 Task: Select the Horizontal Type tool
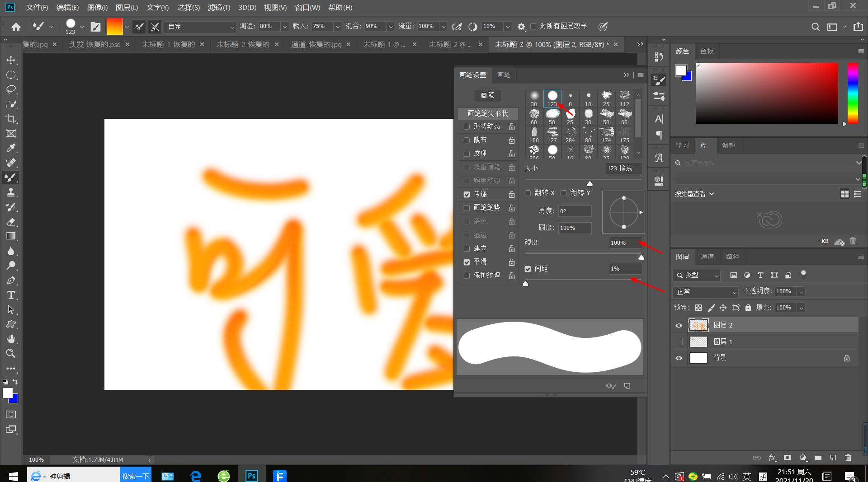(11, 295)
